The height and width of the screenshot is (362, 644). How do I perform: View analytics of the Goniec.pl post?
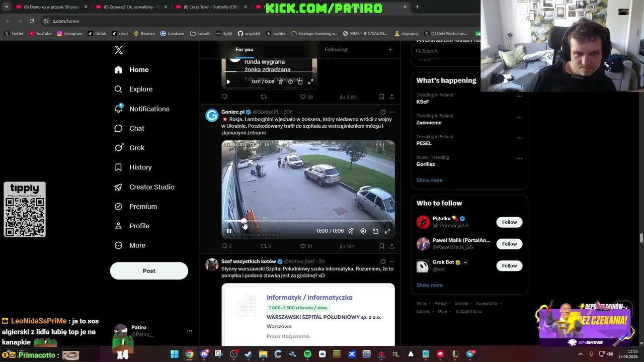pos(347,246)
